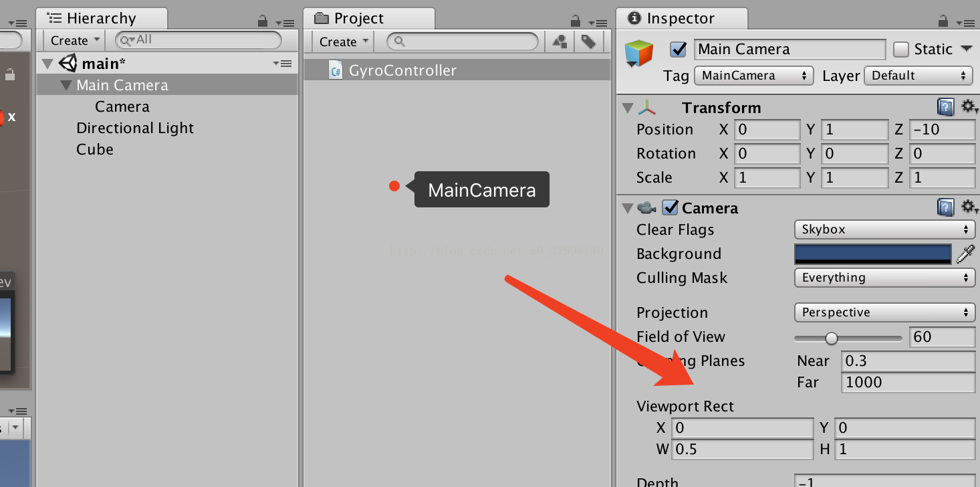This screenshot has width=980, height=487.
Task: Collapse the Camera component foldout
Action: coord(627,208)
